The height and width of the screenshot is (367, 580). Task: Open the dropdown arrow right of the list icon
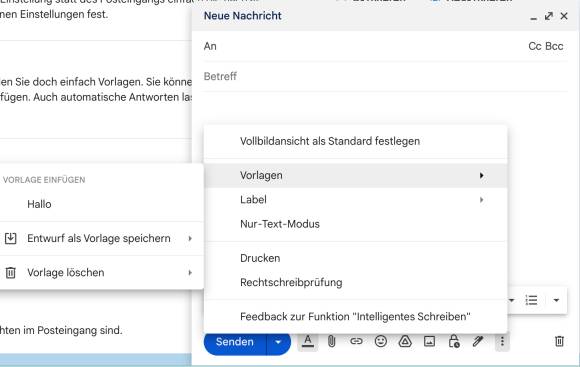pos(556,300)
